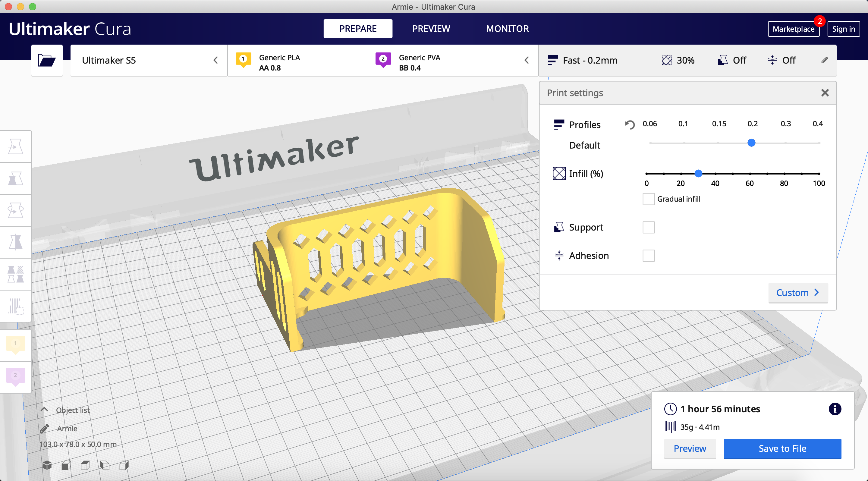Screen dimensions: 868x481
Task: Select the Support Blocker tool
Action: pos(15,306)
